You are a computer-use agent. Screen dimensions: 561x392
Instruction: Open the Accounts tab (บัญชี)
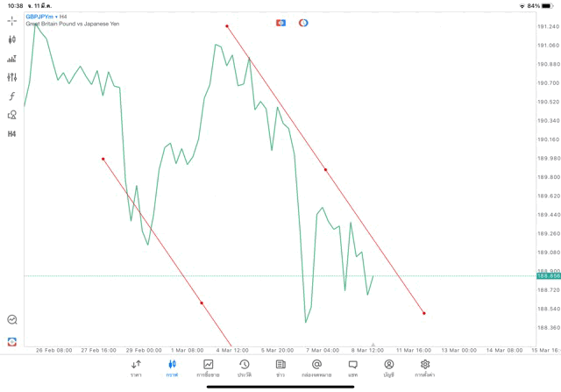(388, 367)
